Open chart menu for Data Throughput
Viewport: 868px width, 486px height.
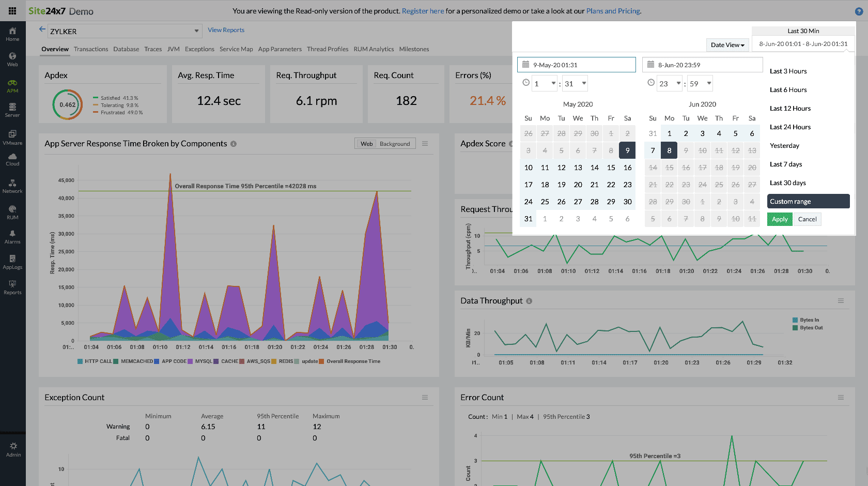point(841,301)
